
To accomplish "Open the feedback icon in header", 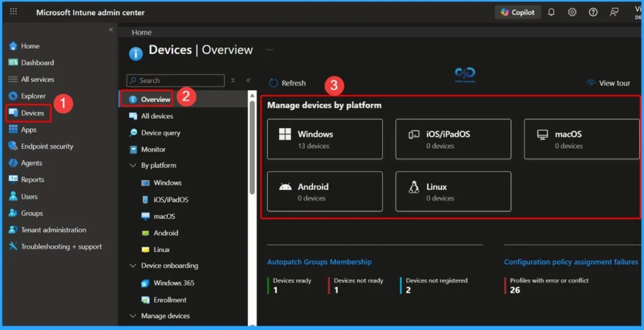I will pos(614,13).
